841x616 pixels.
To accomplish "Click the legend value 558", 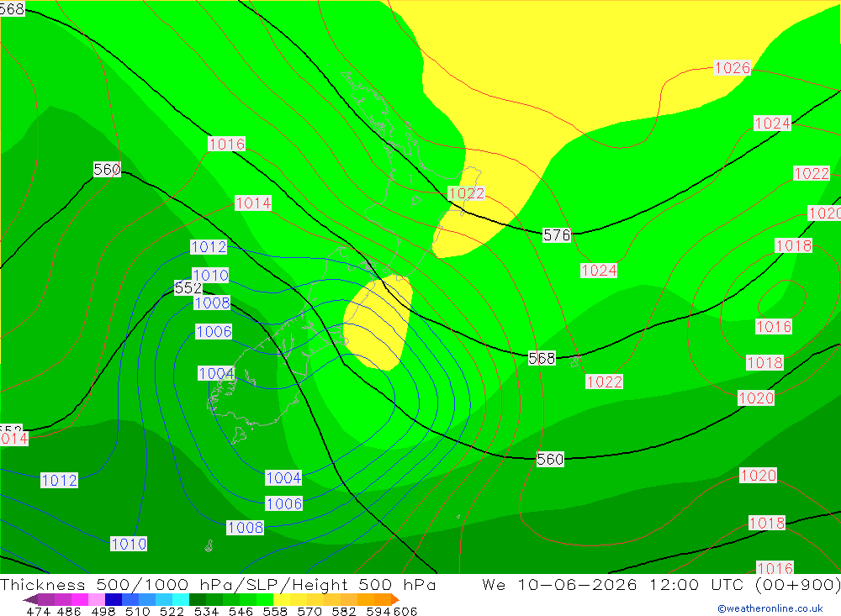I will 275,611.
